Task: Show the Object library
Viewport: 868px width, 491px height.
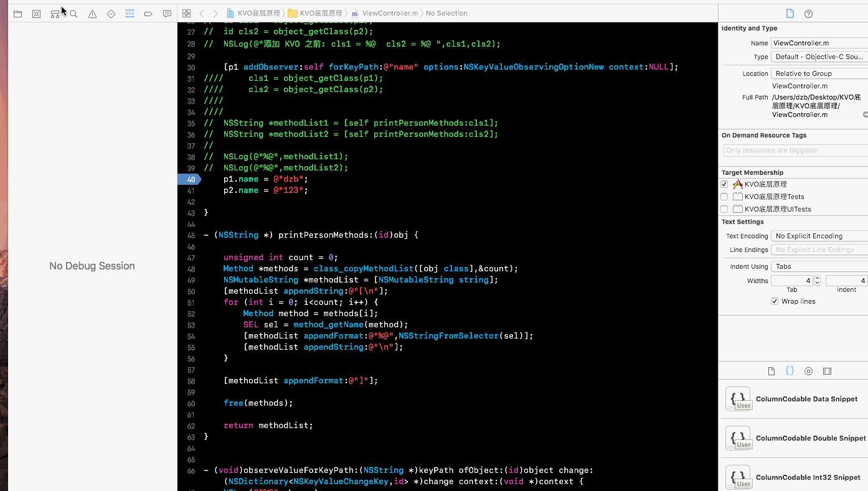Action: coord(808,372)
